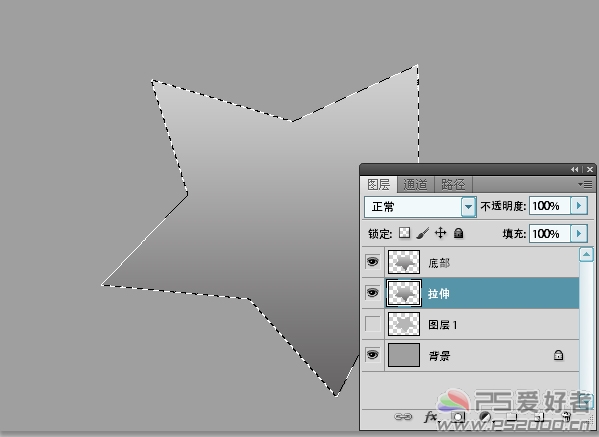Viewport: 599px width, 437px height.
Task: Hide the 背景 layer with its eye icon
Action: (x=372, y=355)
